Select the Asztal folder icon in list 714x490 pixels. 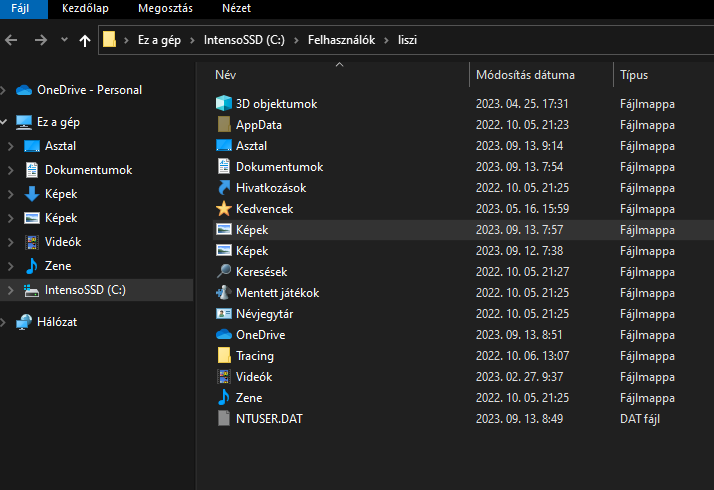224,145
